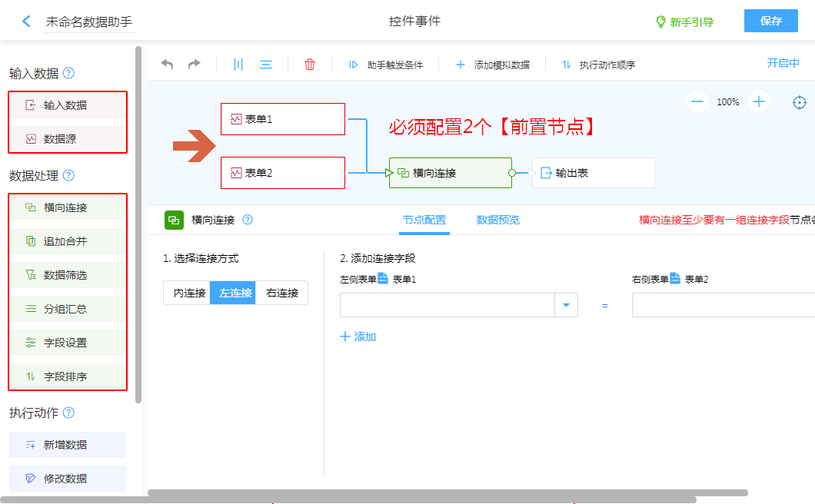Zoom in with the plus icon
Image resolution: width=815 pixels, height=504 pixels.
[x=759, y=101]
